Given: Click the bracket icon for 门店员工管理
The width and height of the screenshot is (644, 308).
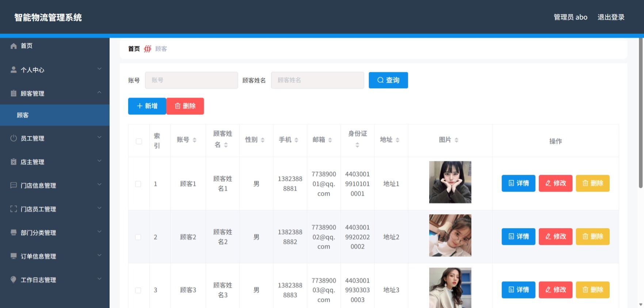Looking at the screenshot, I should (x=14, y=209).
